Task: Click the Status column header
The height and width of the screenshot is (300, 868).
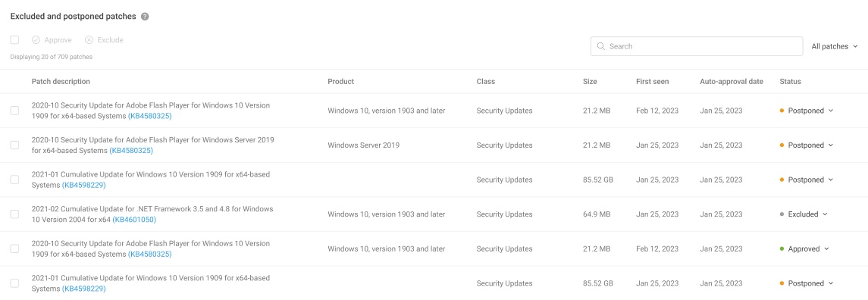Action: pos(790,81)
